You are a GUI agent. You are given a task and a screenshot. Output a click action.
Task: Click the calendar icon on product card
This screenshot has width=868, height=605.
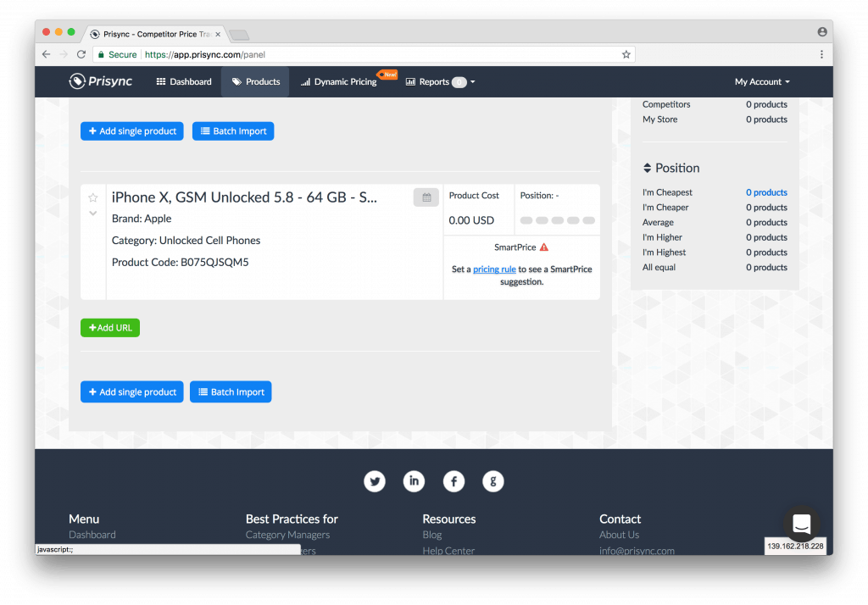point(426,197)
